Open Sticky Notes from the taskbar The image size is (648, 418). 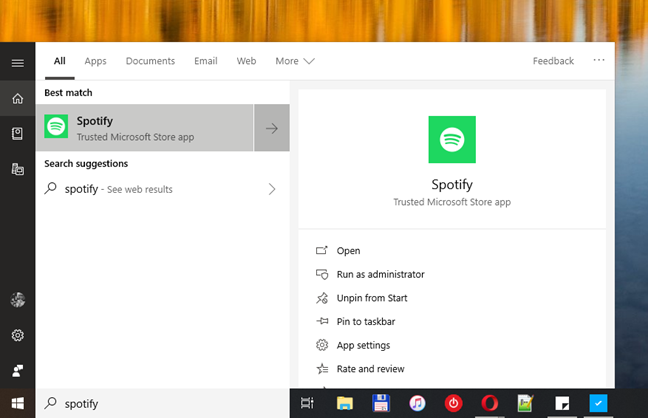[x=562, y=403]
